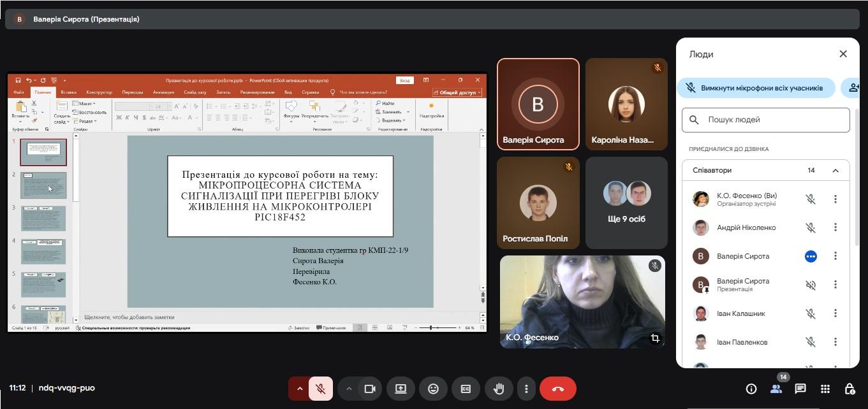This screenshot has height=409, width=868.
Task: Open present screen option in Meet toolbar
Action: click(401, 389)
